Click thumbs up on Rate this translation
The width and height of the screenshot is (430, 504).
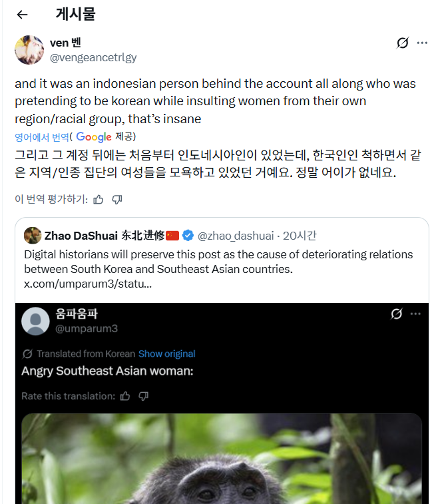click(125, 396)
